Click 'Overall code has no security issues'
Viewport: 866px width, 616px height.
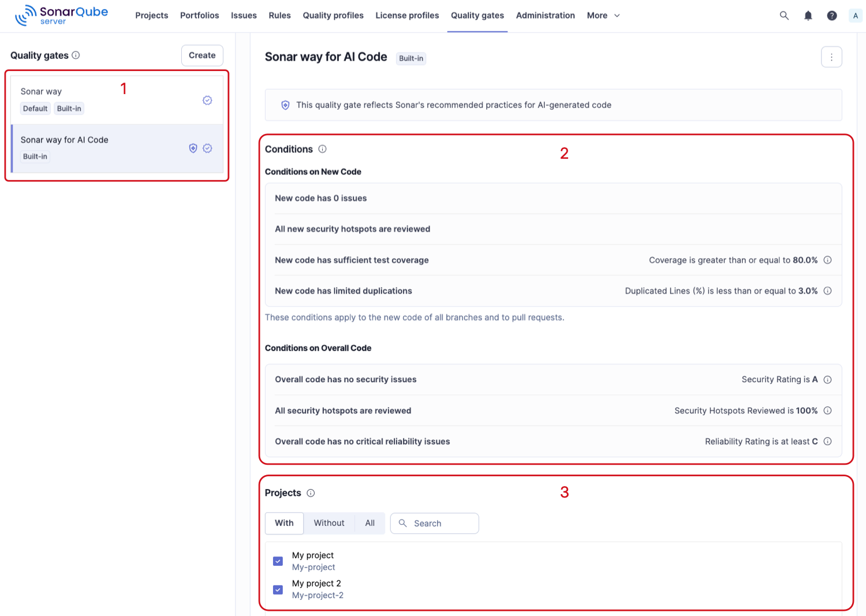346,379
